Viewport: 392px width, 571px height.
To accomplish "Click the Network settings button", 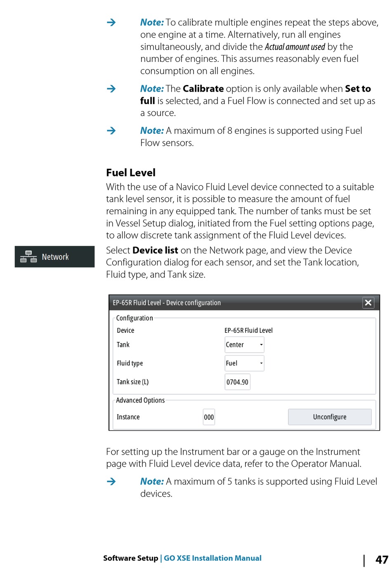I will click(54, 257).
